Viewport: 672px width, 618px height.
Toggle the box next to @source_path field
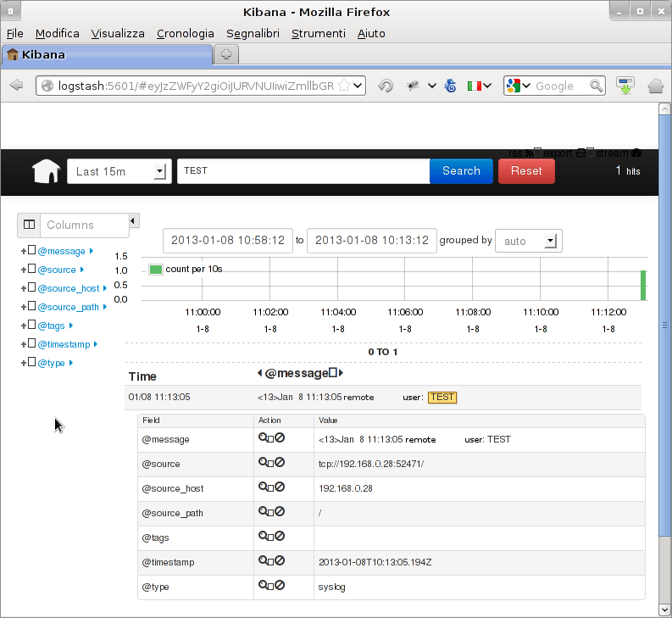pos(31,306)
